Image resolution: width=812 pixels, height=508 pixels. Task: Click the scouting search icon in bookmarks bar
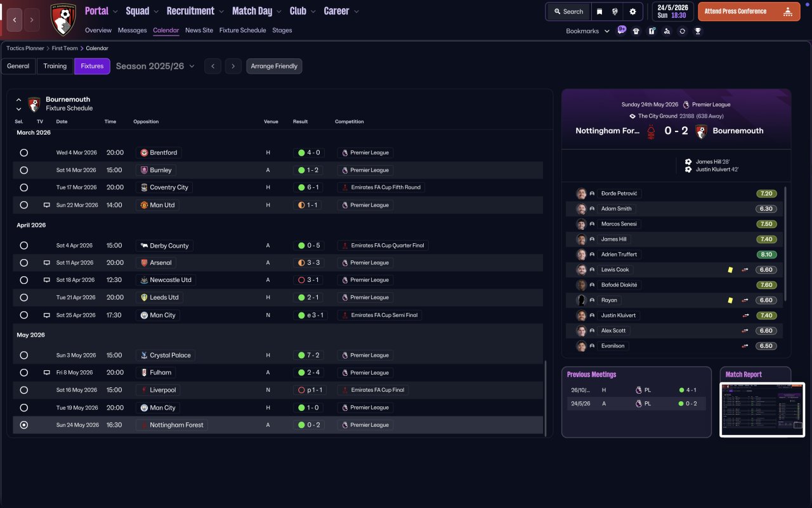[x=667, y=31]
